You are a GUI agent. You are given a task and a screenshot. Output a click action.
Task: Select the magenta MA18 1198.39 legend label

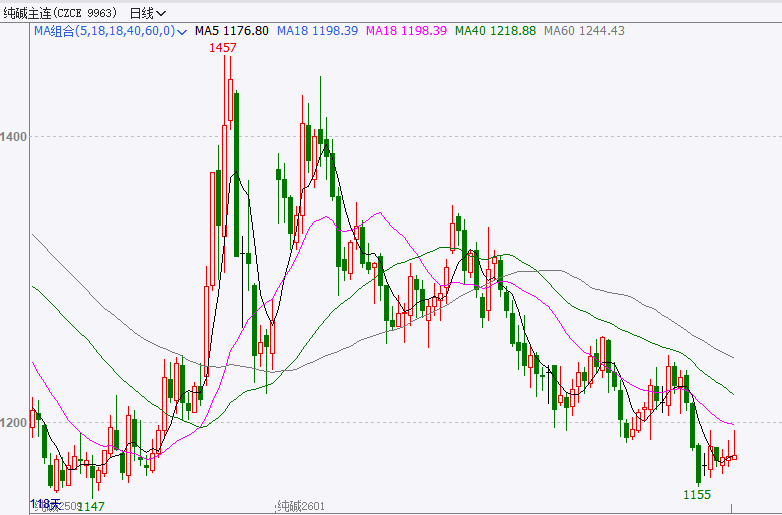pyautogui.click(x=405, y=31)
